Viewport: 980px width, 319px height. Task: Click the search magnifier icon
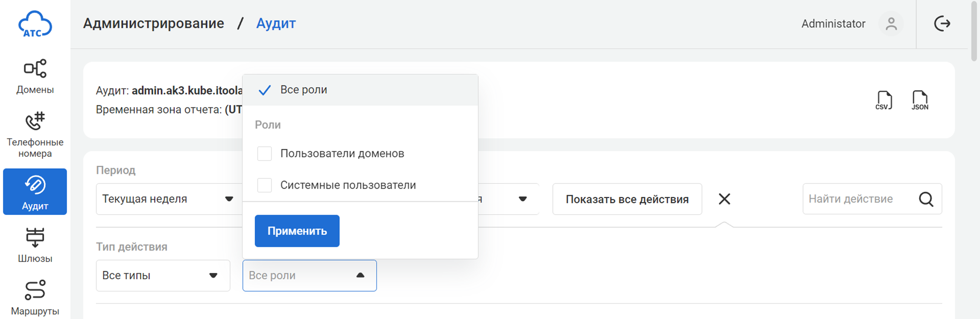(x=926, y=199)
